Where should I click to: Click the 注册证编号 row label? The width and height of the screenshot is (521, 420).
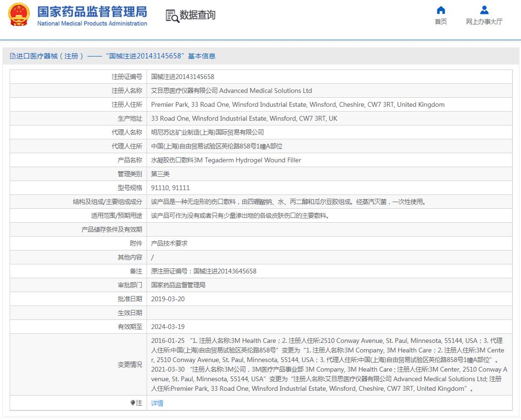[127, 77]
